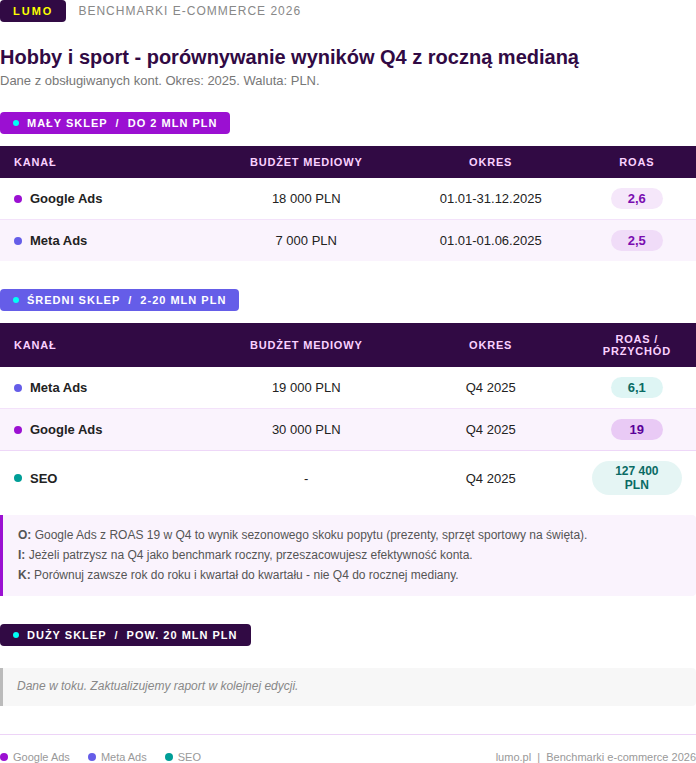Viewport: 696px width, 763px height.
Task: Click the Google Ads row label with the 18 000 PLN budget
Action: point(66,199)
